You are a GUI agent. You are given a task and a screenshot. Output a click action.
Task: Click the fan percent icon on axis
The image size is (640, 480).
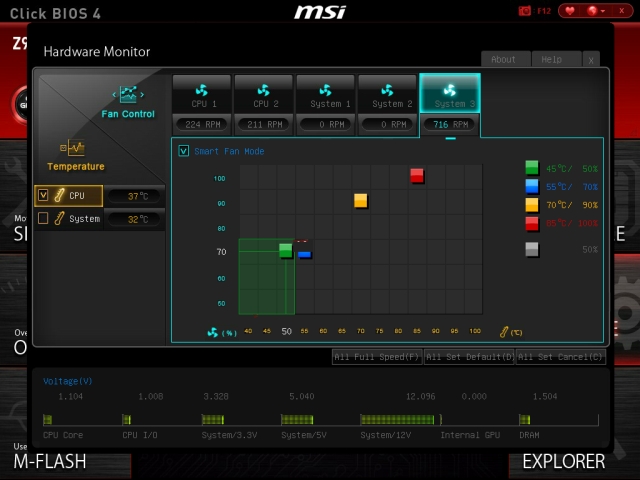(x=213, y=332)
